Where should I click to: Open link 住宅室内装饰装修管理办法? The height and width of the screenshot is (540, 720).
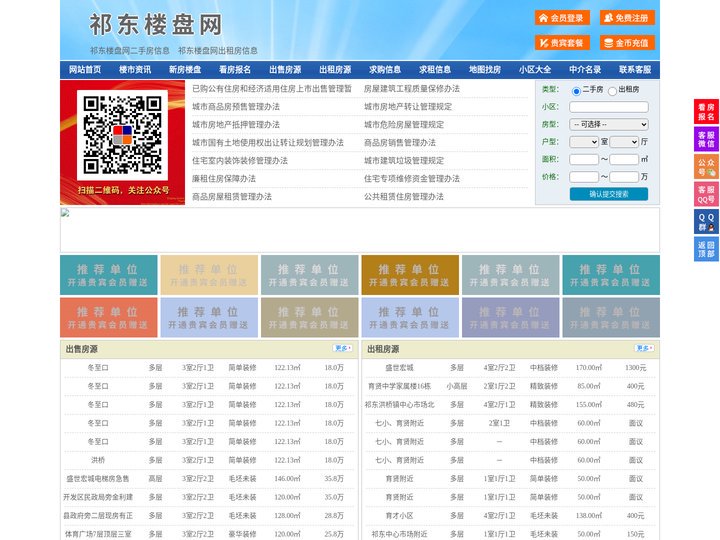[240, 161]
